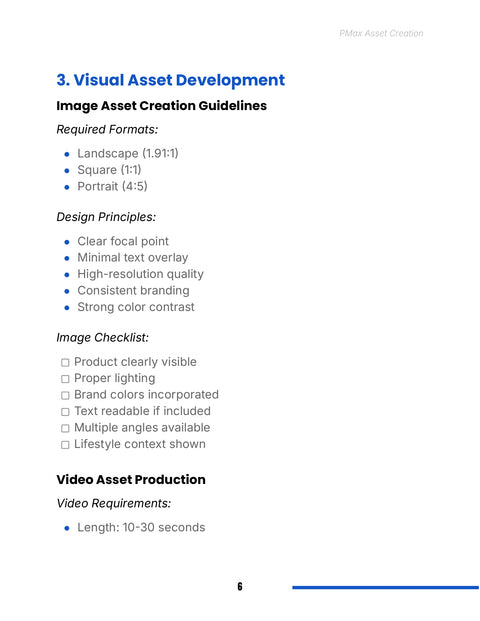
Task: Select the 'Video Asset Production' subheading
Action: [131, 480]
